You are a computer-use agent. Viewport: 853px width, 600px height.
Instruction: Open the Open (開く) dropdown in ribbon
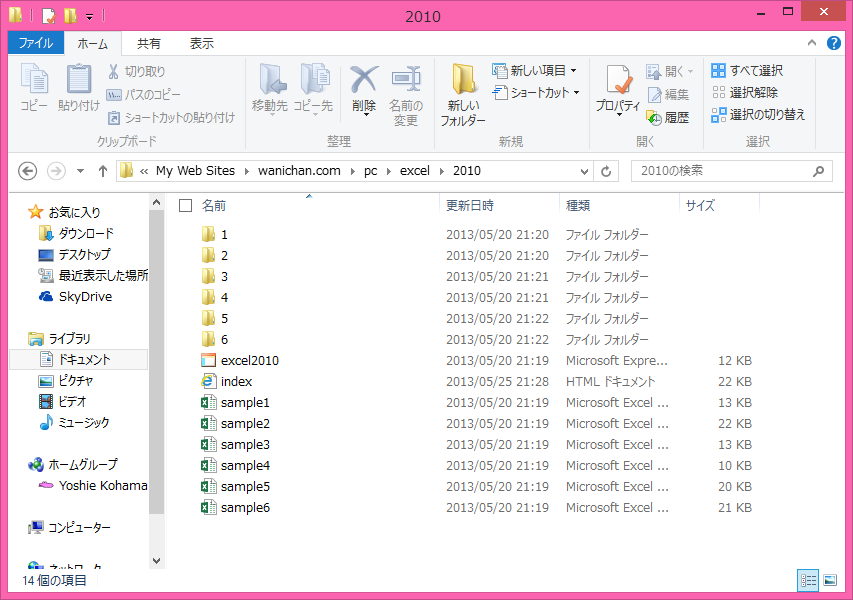coord(670,71)
